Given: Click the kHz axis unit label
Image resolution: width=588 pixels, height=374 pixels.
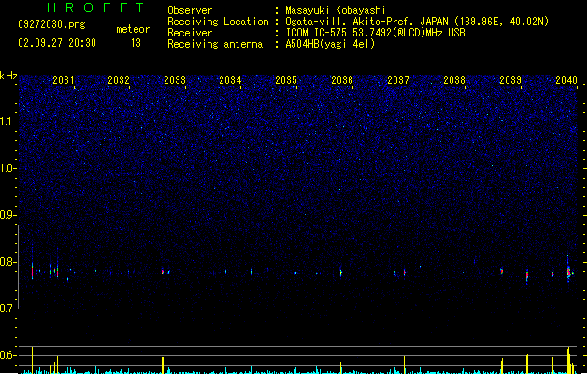Looking at the screenshot, I should pyautogui.click(x=8, y=76).
